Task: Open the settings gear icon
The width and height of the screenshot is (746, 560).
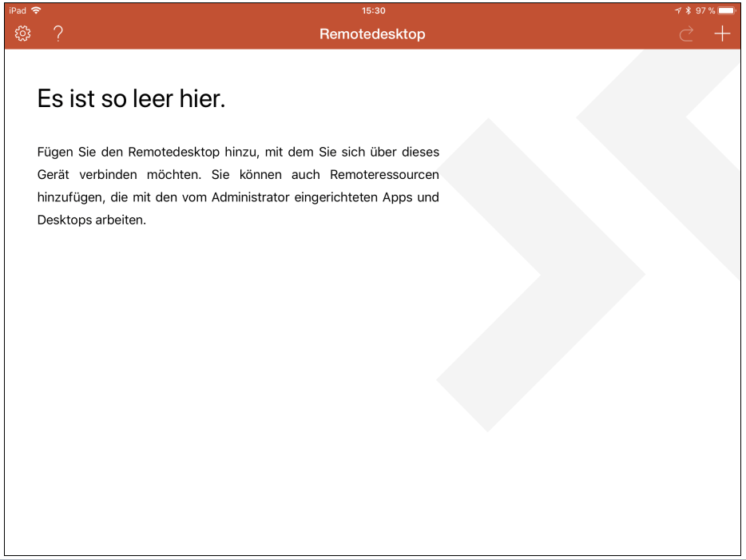Action: 22,34
